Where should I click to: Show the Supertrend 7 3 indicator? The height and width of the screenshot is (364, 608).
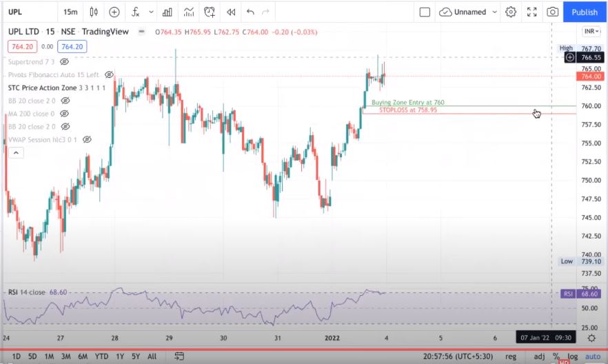click(x=64, y=62)
